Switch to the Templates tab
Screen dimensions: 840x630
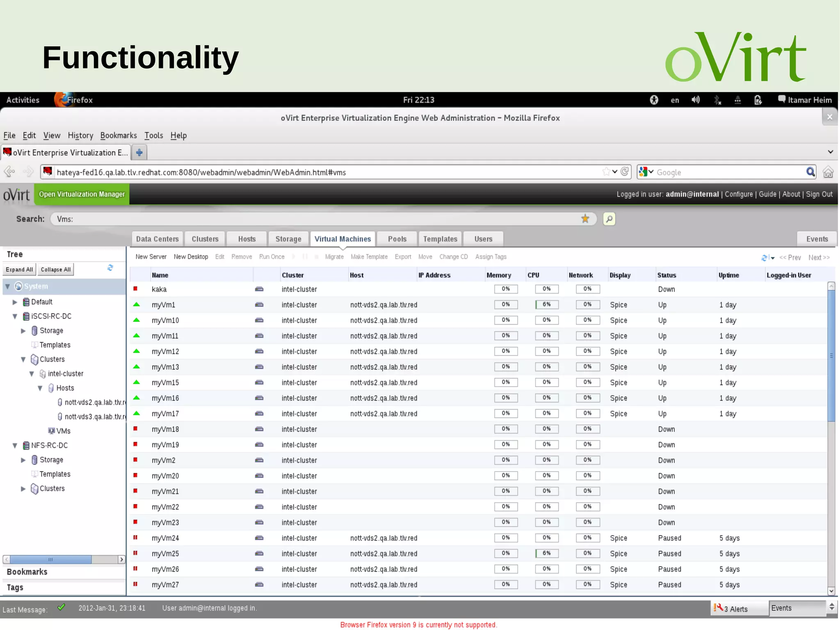pos(440,239)
